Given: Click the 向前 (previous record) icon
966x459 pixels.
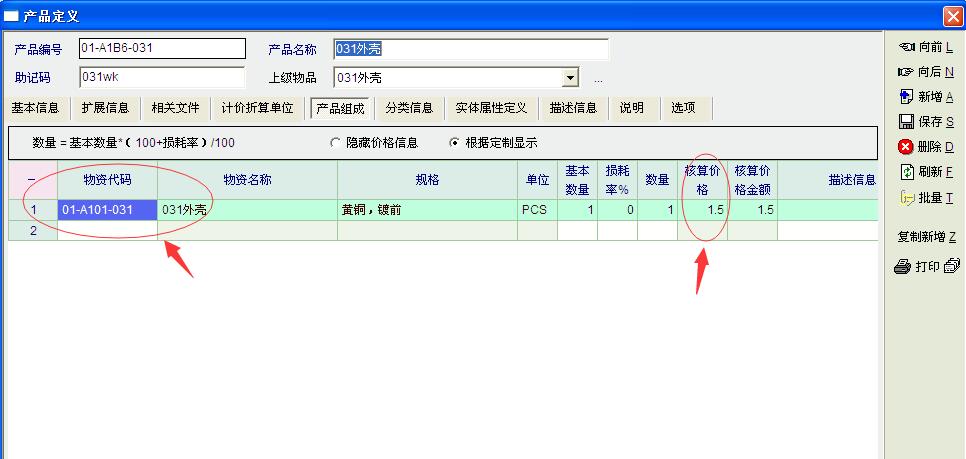Looking at the screenshot, I should point(906,47).
